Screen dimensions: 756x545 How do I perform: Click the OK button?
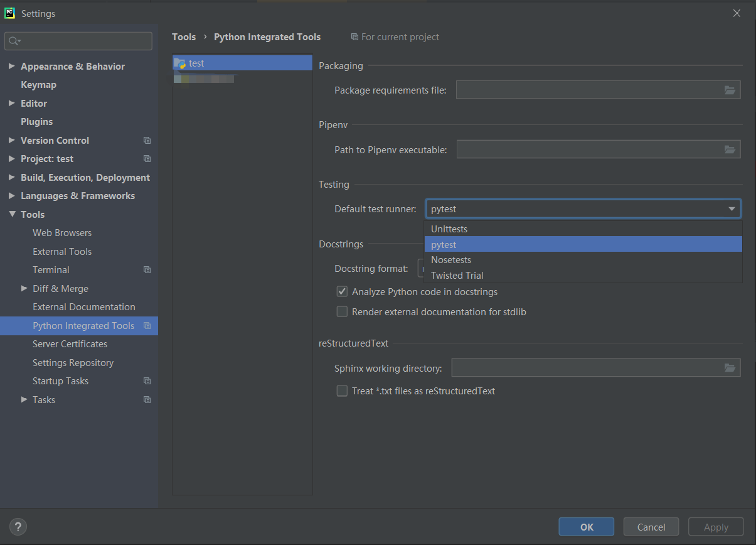click(x=587, y=527)
